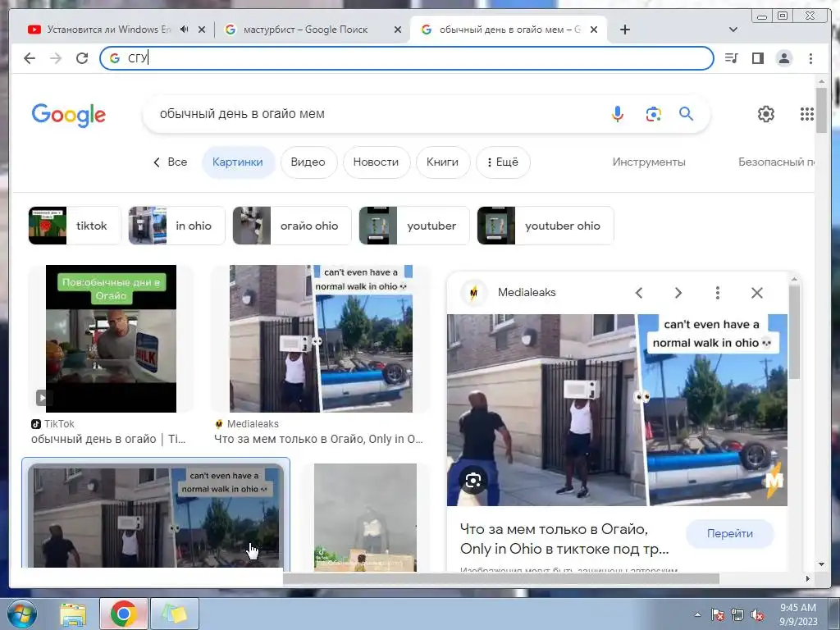Go back with browser back arrow
840x630 pixels.
30,58
